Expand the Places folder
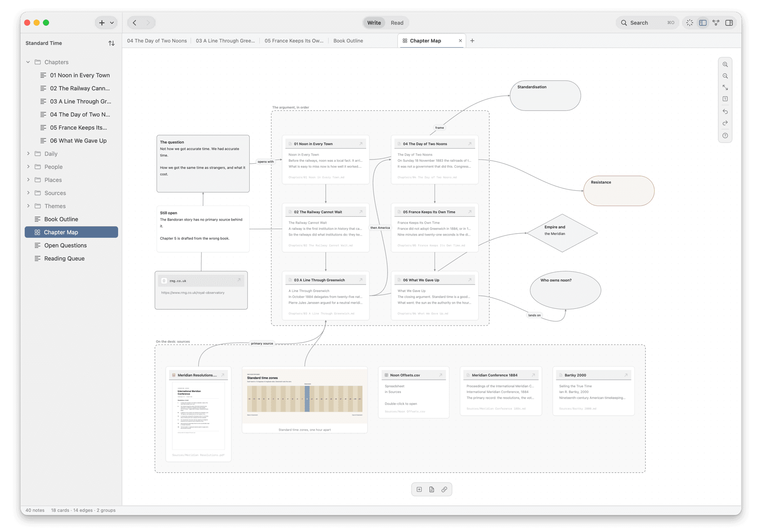This screenshot has width=762, height=532. click(x=28, y=180)
